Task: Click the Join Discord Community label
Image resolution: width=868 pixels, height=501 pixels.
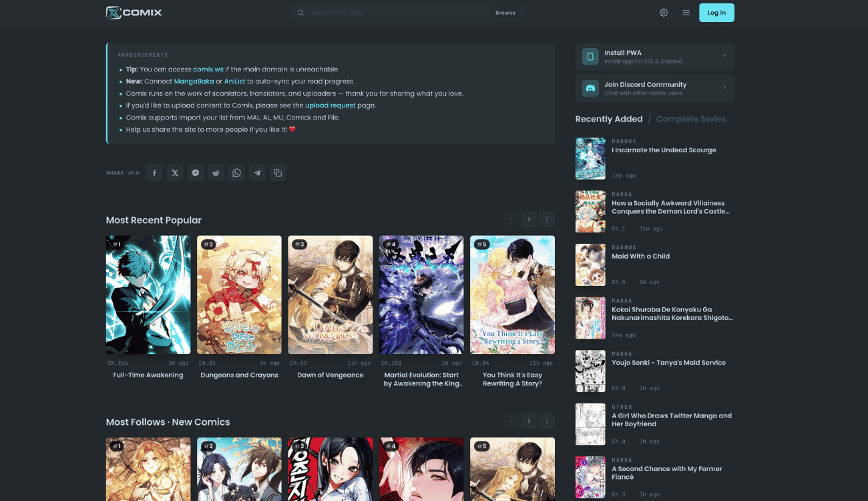Action: coord(645,85)
